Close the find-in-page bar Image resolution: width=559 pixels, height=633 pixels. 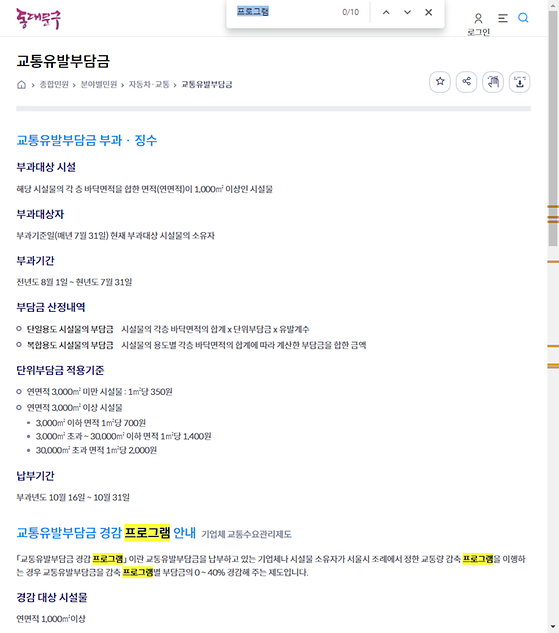pyautogui.click(x=429, y=13)
